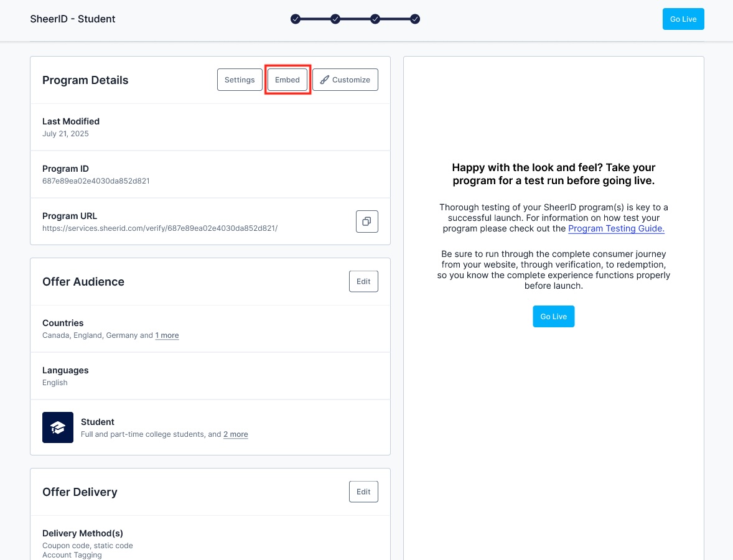
Task: Select the Program URL text
Action: pyautogui.click(x=160, y=228)
